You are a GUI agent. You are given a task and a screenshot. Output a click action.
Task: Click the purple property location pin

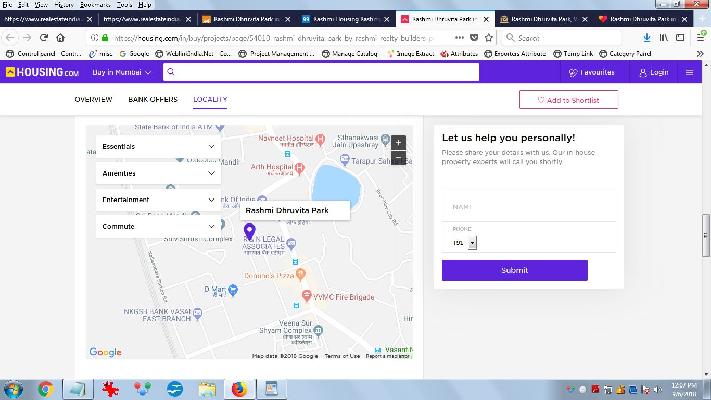pos(249,231)
